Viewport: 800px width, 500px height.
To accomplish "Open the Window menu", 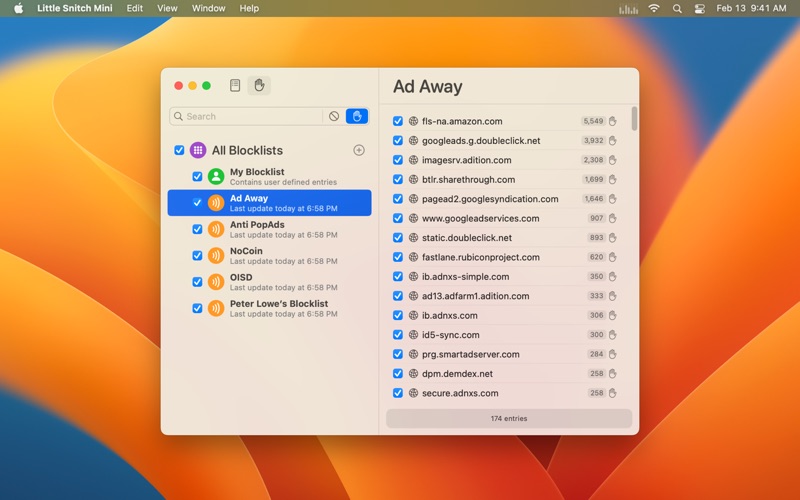I will click(208, 8).
